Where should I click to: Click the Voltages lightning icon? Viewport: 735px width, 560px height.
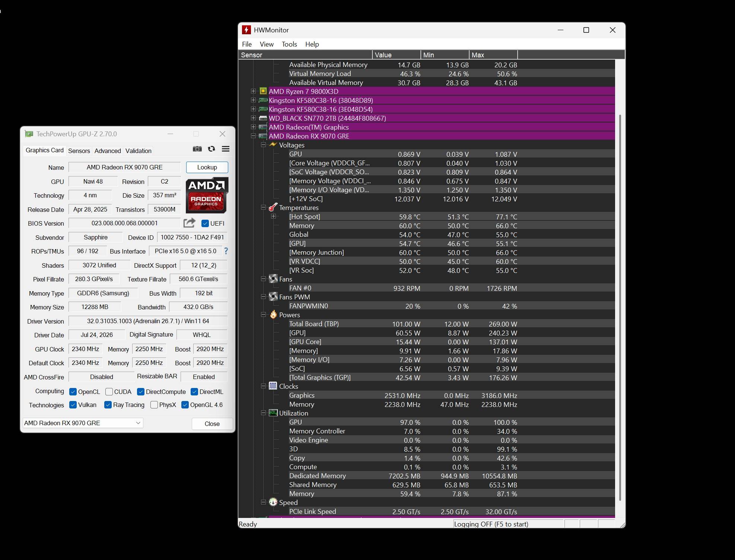tap(273, 145)
